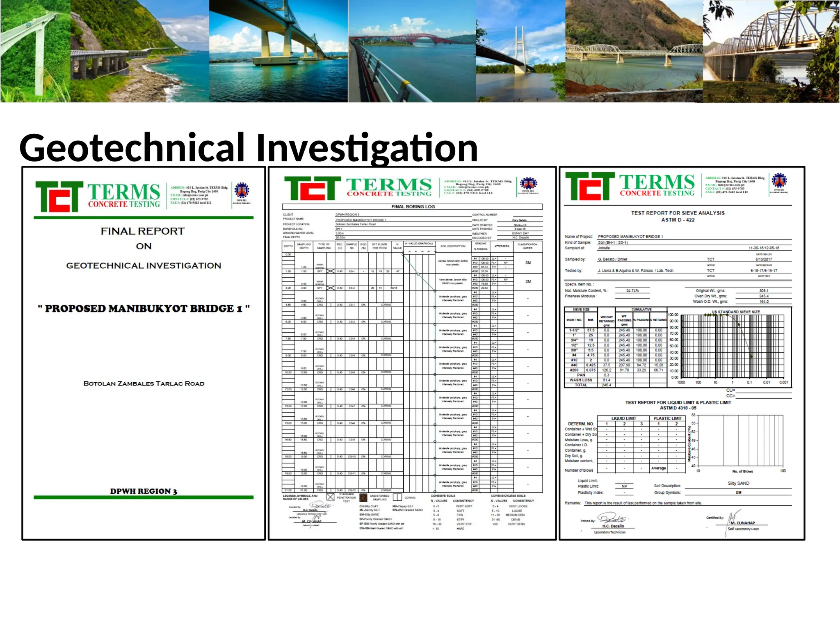
Task: Click the brown Undisturbed Sampling legend symbol
Action: (x=363, y=498)
